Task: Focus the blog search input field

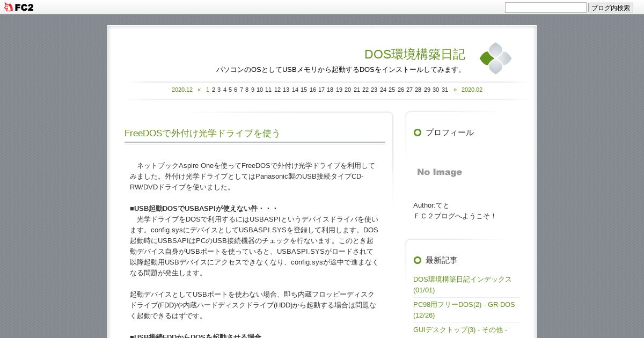Action: click(x=545, y=8)
